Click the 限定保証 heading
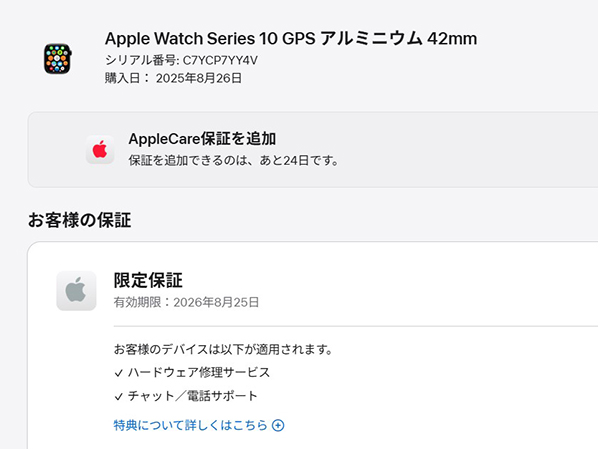600x450 pixels. [148, 280]
